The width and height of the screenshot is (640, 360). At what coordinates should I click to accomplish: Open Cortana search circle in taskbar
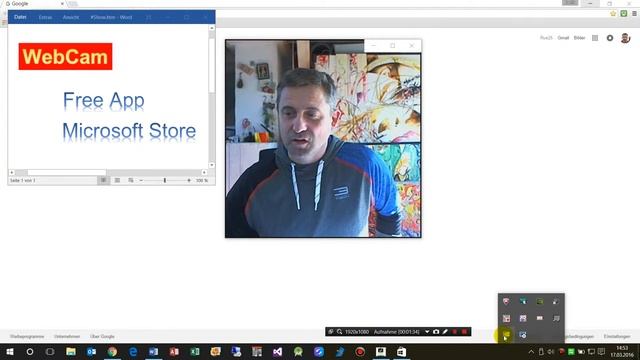(x=30, y=352)
